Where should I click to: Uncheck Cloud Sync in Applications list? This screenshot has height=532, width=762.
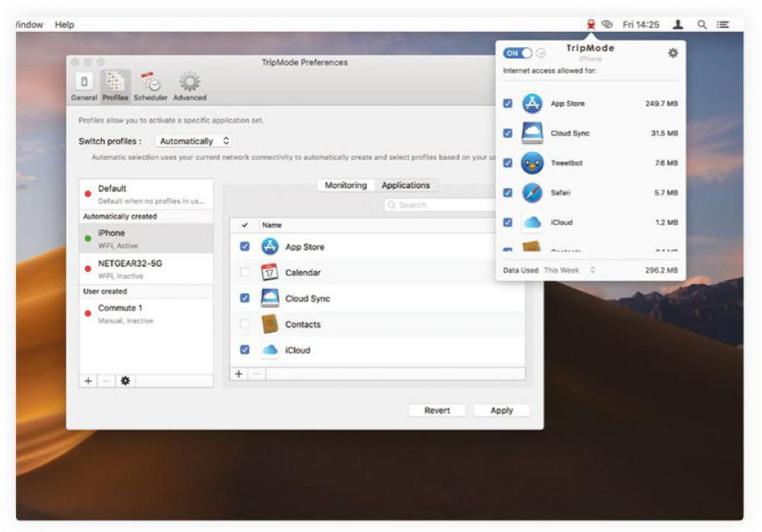(245, 298)
